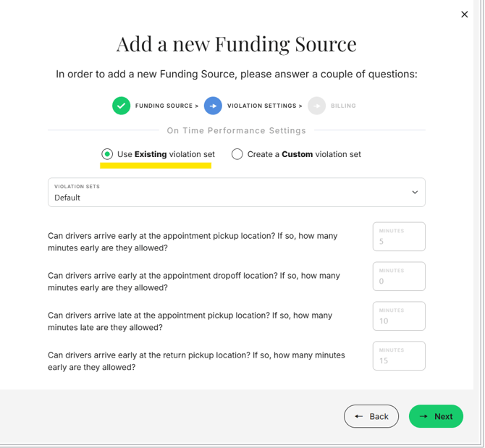Select Use Existing violation set radio
Screen dimensions: 485x448
(x=107, y=154)
